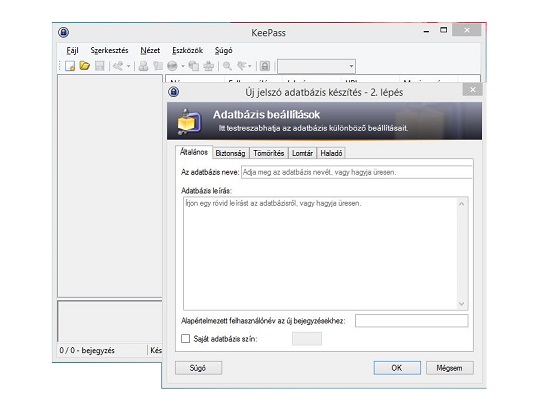Close the database settings dialog
Screen dimensions: 550x412
click(472, 90)
